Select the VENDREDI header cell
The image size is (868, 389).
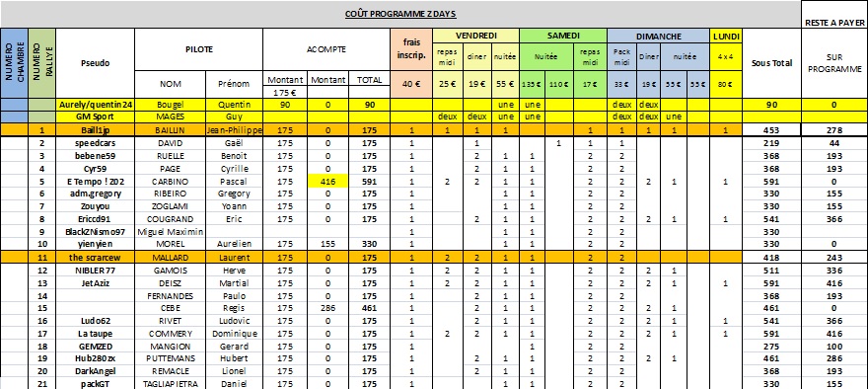click(476, 36)
